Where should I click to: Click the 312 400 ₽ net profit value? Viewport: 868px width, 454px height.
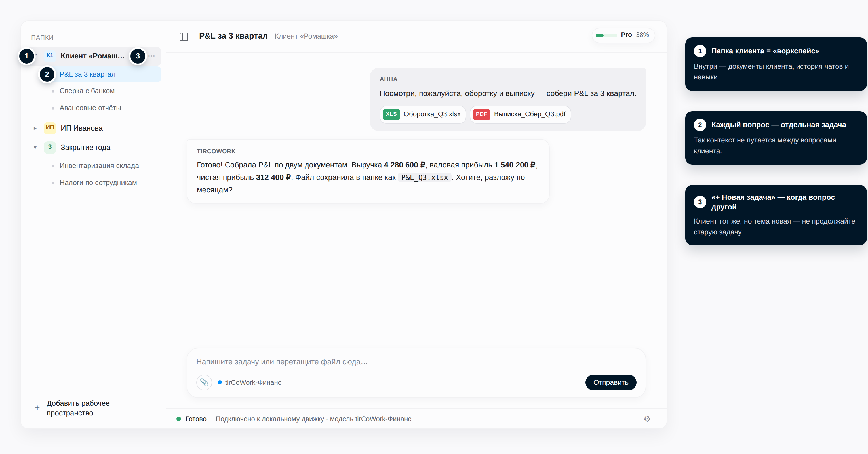tap(273, 178)
